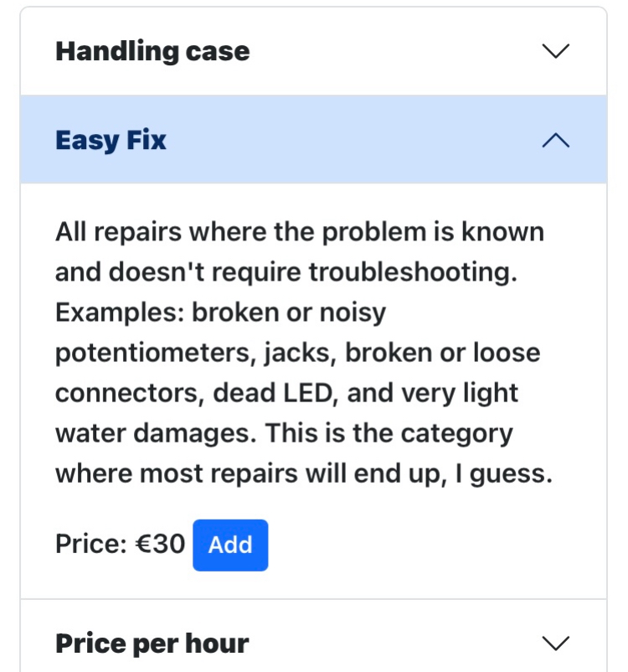Collapse Easy Fix using the up chevron
The image size is (628, 672).
tap(556, 141)
